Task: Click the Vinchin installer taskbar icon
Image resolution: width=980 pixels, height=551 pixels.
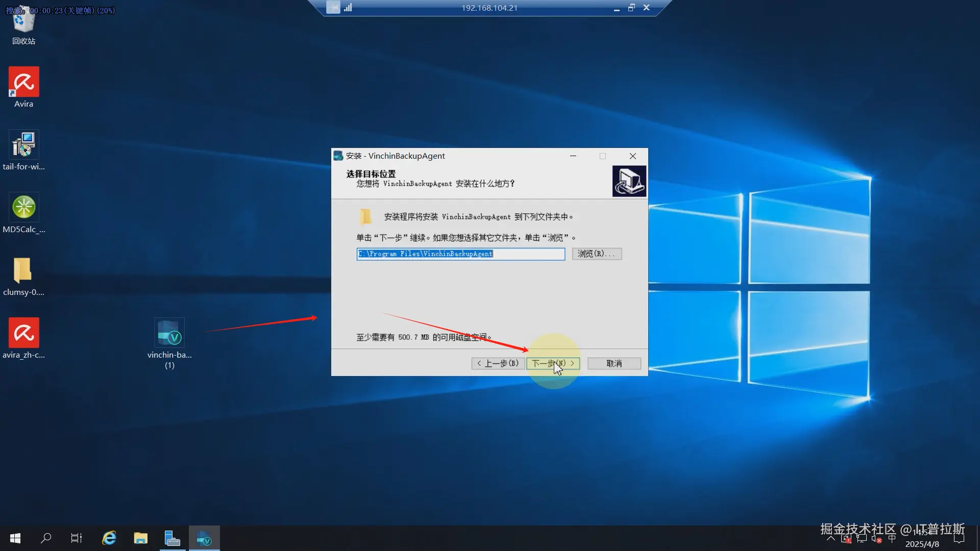Action: (x=204, y=538)
